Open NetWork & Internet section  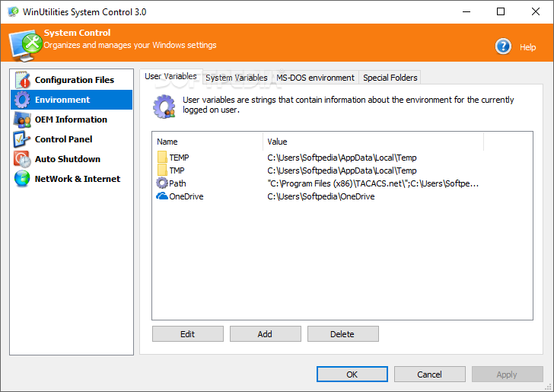pyautogui.click(x=72, y=179)
